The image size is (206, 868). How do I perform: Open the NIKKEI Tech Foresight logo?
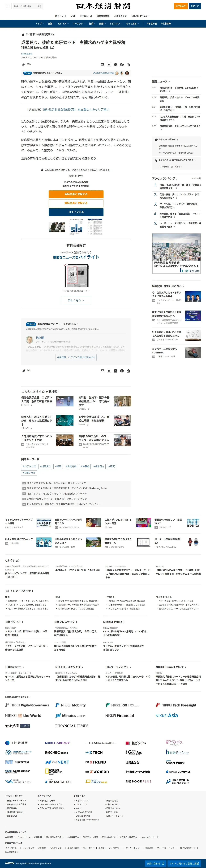[176, 705]
